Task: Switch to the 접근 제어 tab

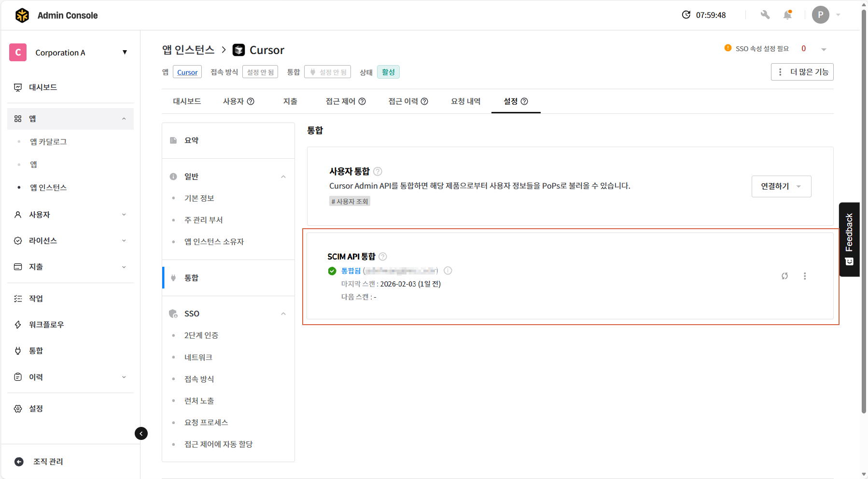Action: (x=345, y=101)
